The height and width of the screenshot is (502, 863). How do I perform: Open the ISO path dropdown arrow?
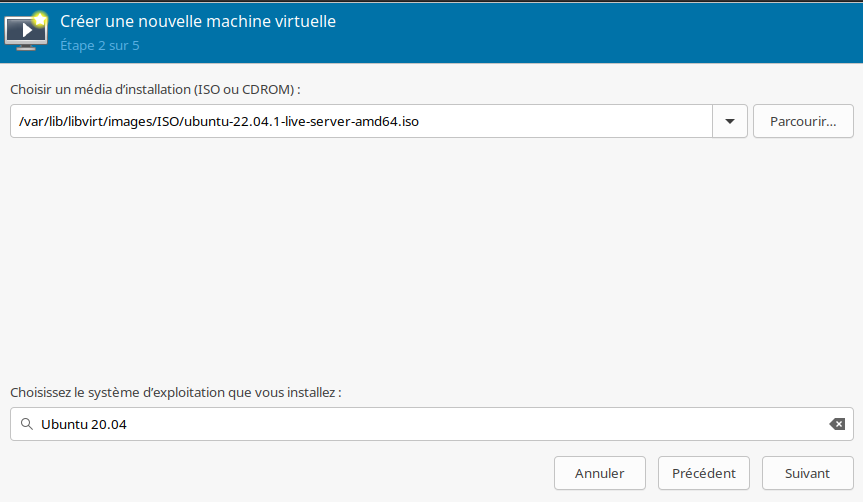pos(730,121)
